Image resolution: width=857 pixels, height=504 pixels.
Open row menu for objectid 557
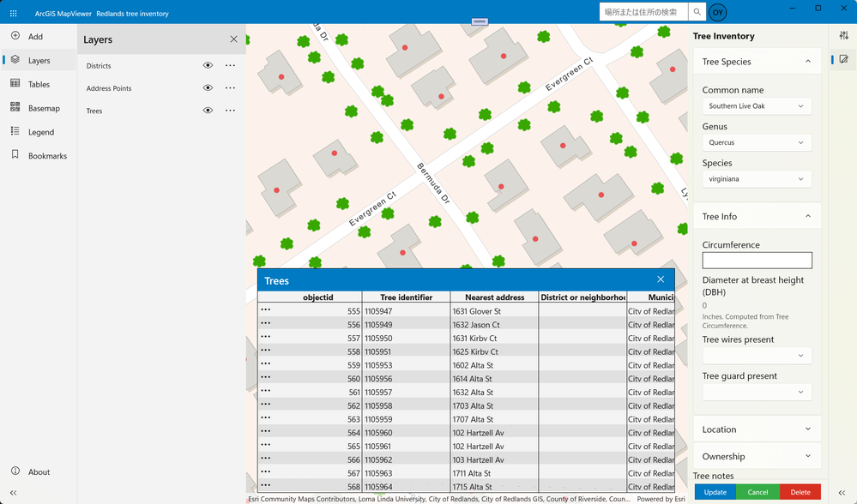pyautogui.click(x=266, y=337)
